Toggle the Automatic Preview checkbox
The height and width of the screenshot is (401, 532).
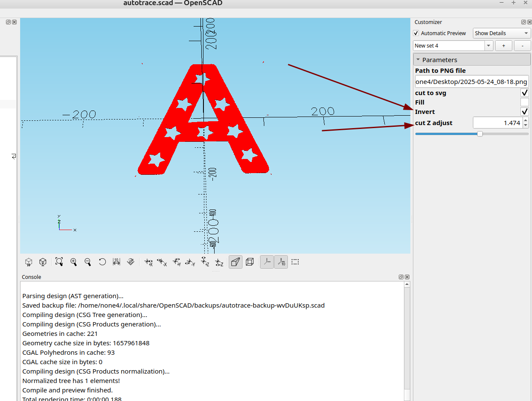(x=416, y=33)
